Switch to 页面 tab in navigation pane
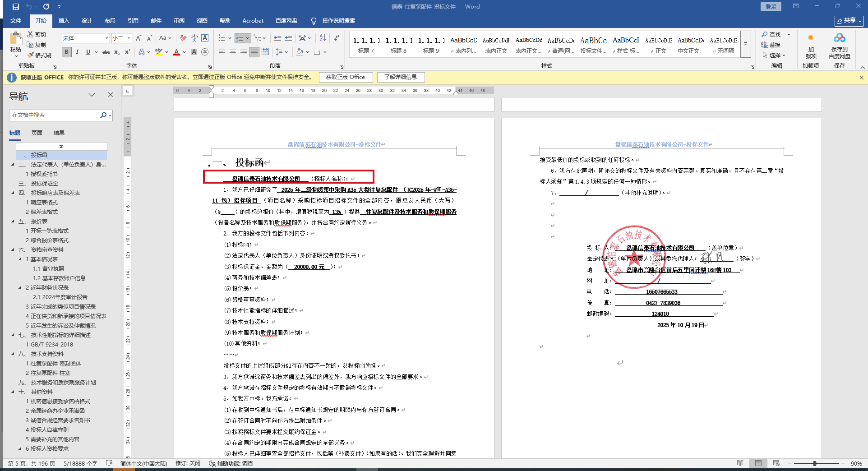This screenshot has height=471, width=868. click(x=37, y=133)
